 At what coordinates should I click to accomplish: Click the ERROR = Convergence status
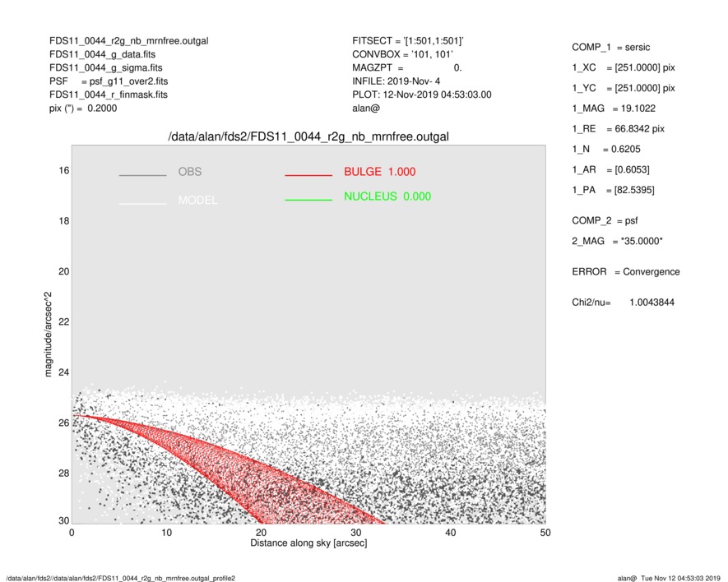[626, 272]
